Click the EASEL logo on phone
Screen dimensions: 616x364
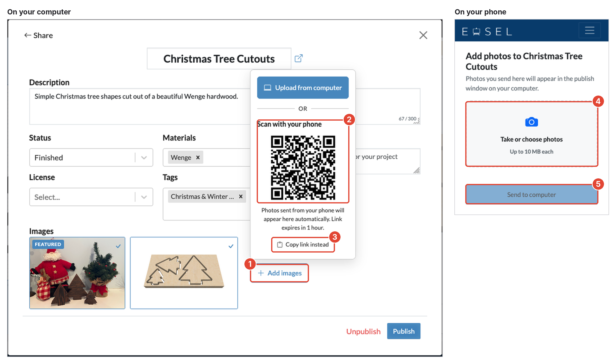click(x=487, y=32)
